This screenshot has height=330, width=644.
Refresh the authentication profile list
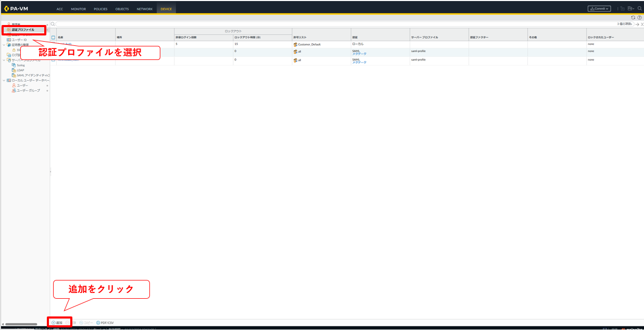634,18
